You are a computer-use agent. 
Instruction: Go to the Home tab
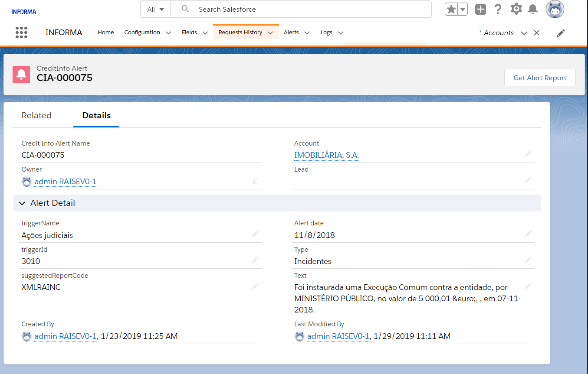[106, 33]
